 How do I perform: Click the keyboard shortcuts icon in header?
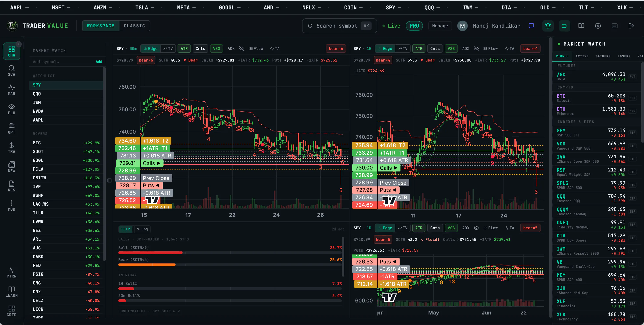614,26
